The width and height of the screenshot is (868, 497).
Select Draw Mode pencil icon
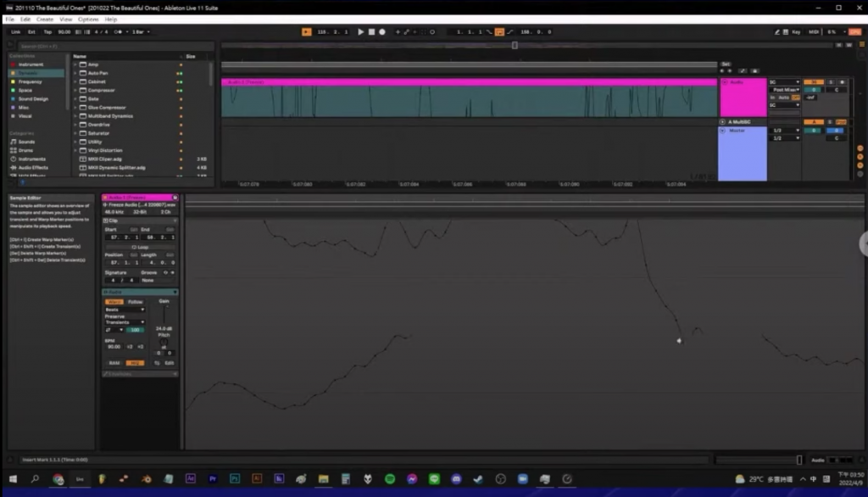tap(776, 32)
